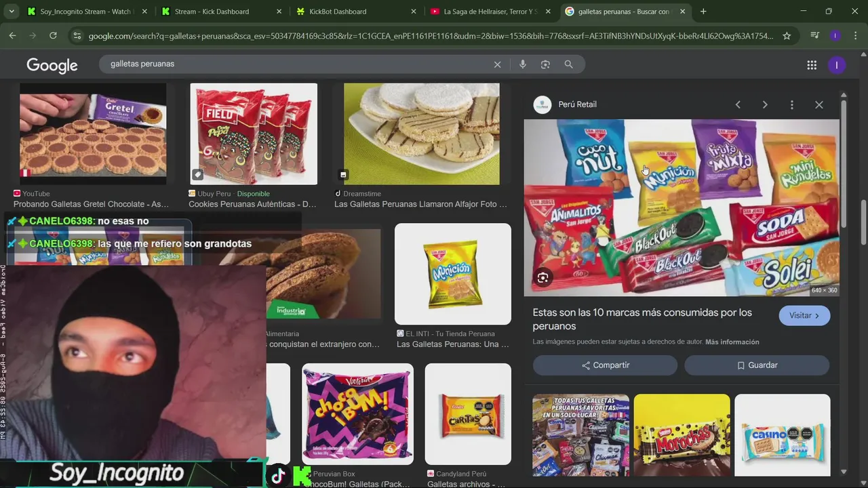Viewport: 868px width, 488px height.
Task: Click the TikTok icon in stream overlay
Action: (x=277, y=476)
